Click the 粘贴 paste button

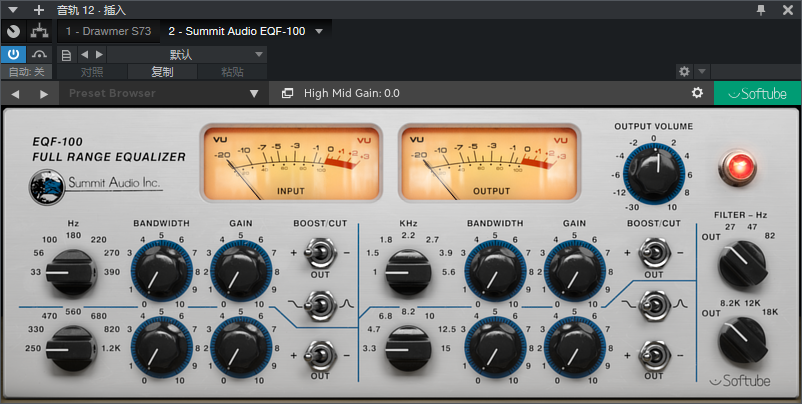click(232, 72)
